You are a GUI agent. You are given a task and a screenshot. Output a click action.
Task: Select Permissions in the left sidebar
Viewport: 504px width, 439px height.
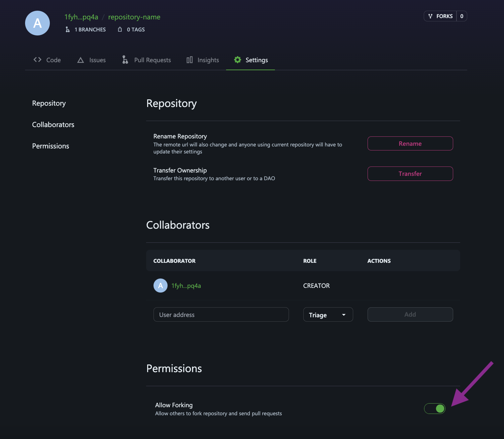[x=51, y=146]
